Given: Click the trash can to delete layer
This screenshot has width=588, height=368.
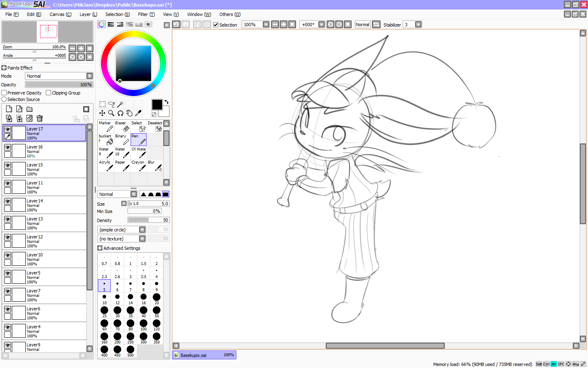Looking at the screenshot, I should [40, 119].
